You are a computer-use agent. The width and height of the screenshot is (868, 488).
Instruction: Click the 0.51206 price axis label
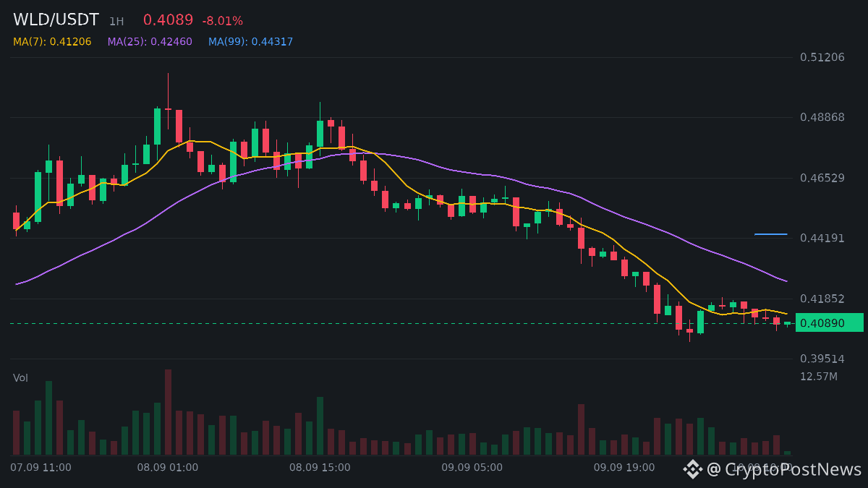coord(822,57)
